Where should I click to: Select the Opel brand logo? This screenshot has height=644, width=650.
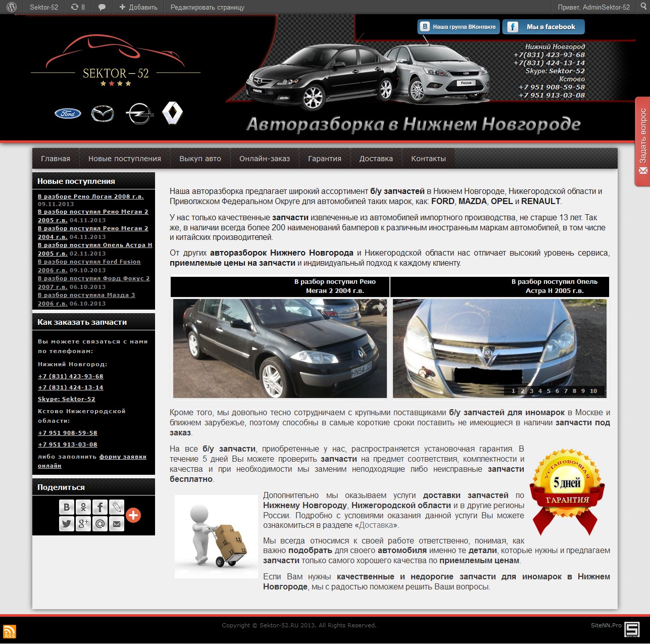(139, 114)
